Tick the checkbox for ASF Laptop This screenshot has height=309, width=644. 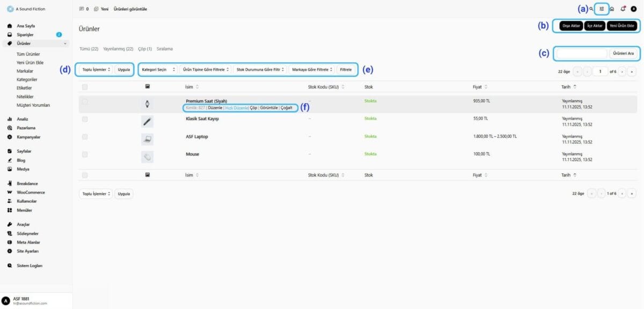click(x=85, y=137)
